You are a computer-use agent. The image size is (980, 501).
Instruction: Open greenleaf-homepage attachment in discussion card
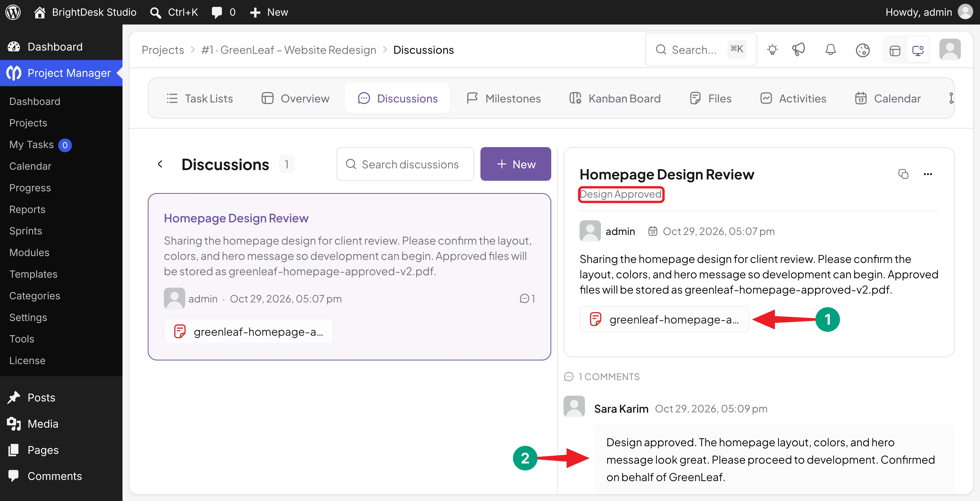(248, 332)
